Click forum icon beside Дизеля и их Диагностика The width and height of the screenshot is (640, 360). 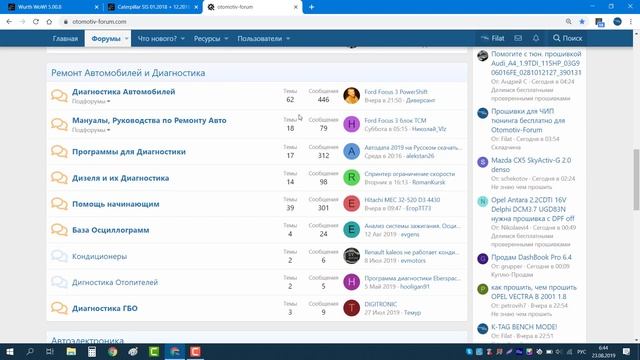point(59,178)
